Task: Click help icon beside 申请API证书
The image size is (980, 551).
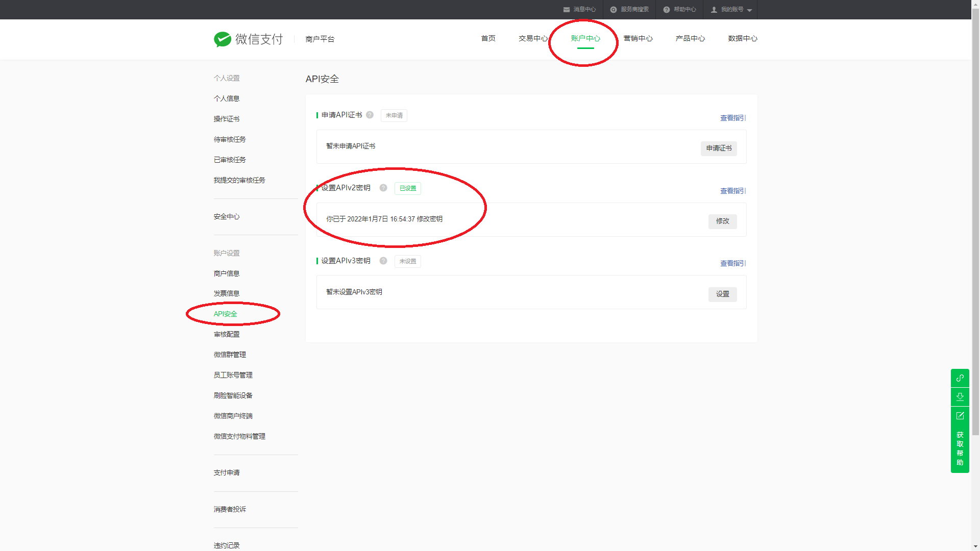Action: tap(370, 115)
